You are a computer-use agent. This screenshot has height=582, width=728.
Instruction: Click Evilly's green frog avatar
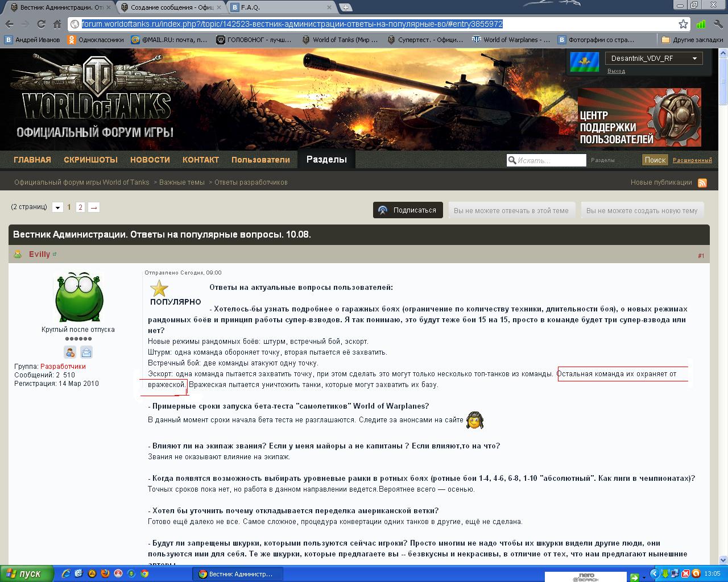point(79,297)
